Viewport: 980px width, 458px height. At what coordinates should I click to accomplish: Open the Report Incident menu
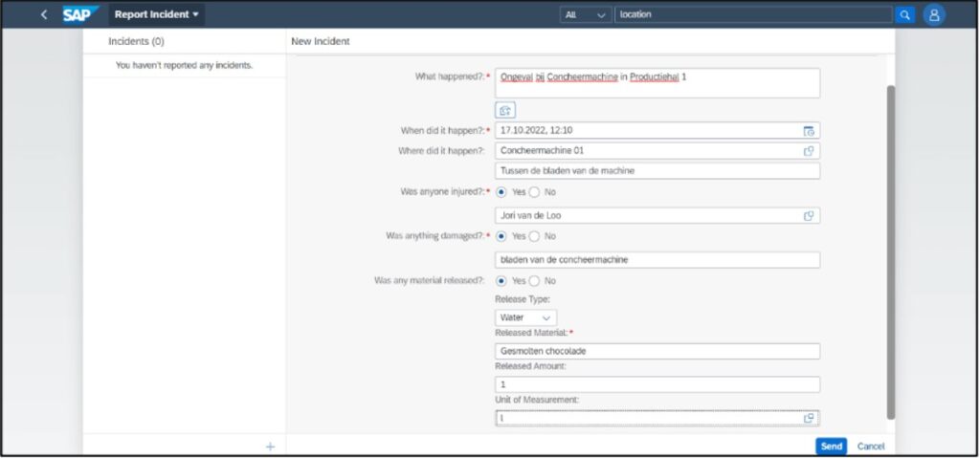click(156, 14)
